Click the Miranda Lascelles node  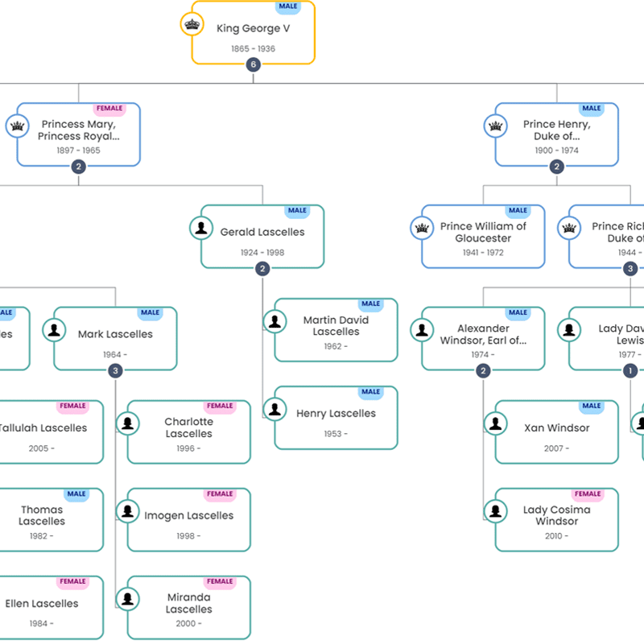[x=188, y=608]
